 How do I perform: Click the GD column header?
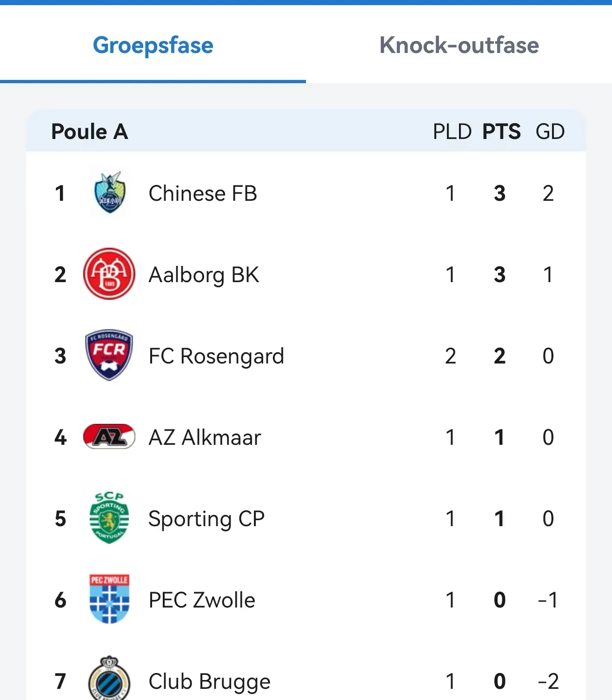(550, 132)
